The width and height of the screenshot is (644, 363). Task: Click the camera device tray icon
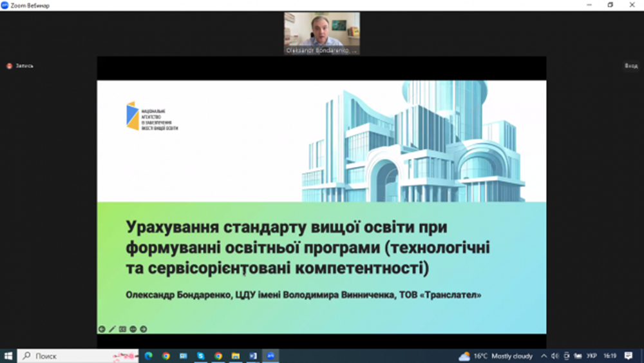tap(566, 356)
